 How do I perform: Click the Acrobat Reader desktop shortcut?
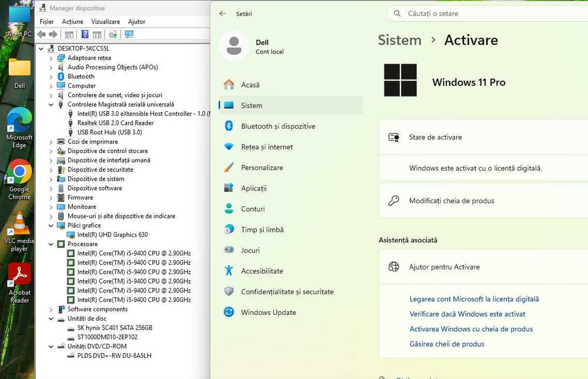tap(19, 283)
